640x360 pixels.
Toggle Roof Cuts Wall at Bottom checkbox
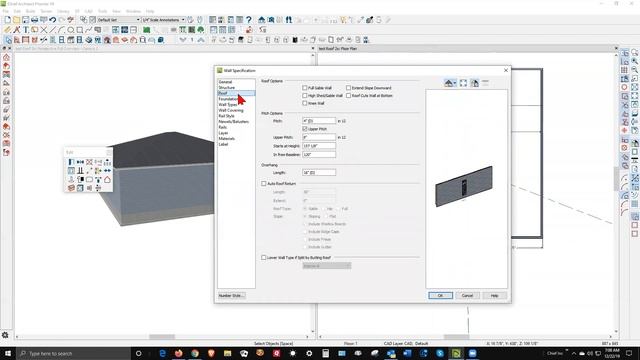(x=348, y=96)
